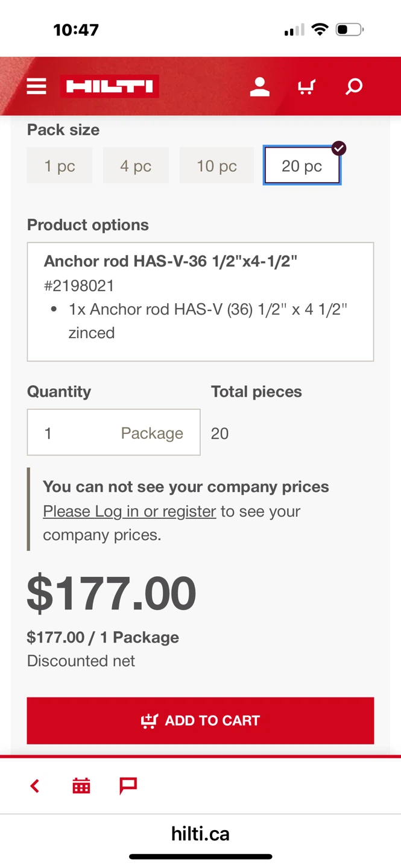Tap the Hilti logo
Screen dimensions: 401x868
[109, 87]
